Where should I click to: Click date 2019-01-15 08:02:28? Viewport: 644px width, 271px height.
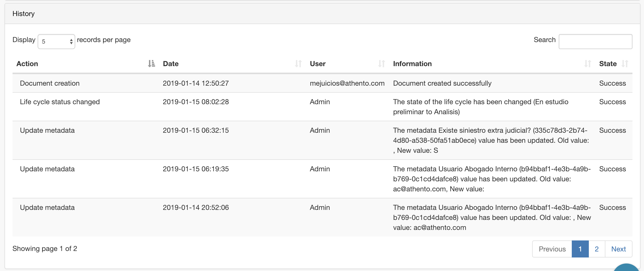pyautogui.click(x=196, y=102)
